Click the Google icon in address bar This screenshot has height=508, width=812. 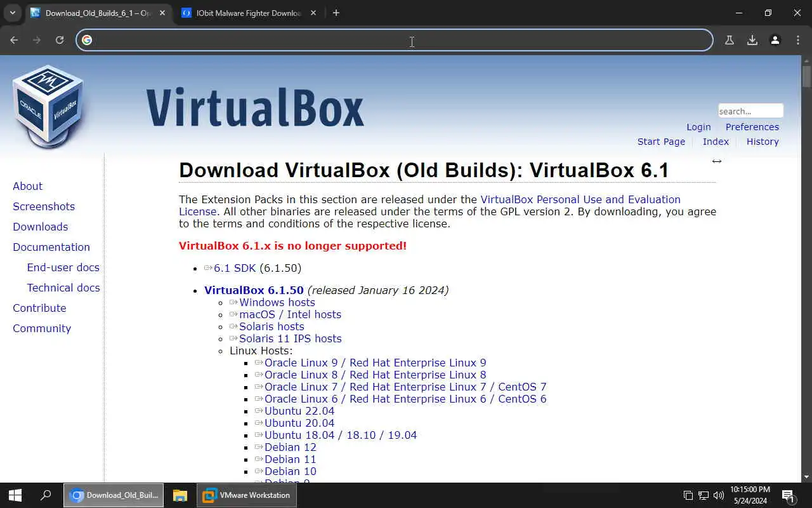point(87,40)
